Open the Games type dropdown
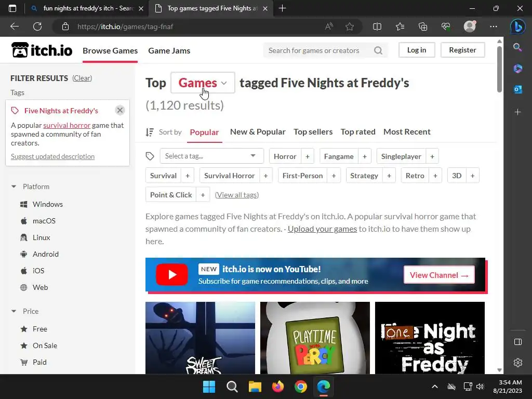This screenshot has height=399, width=532. click(x=203, y=83)
